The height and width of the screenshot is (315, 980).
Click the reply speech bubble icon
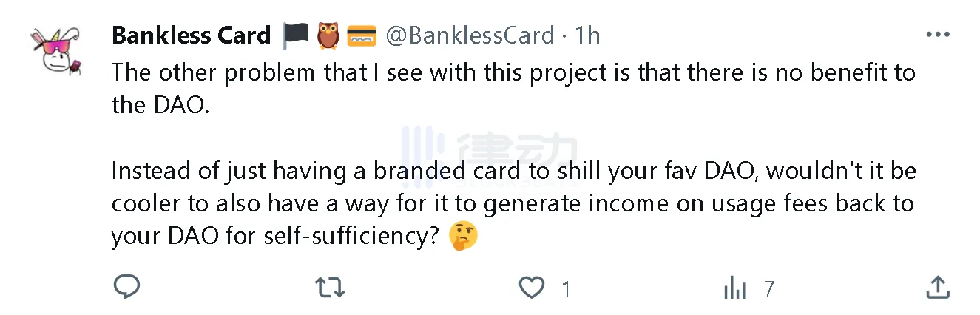tap(127, 287)
